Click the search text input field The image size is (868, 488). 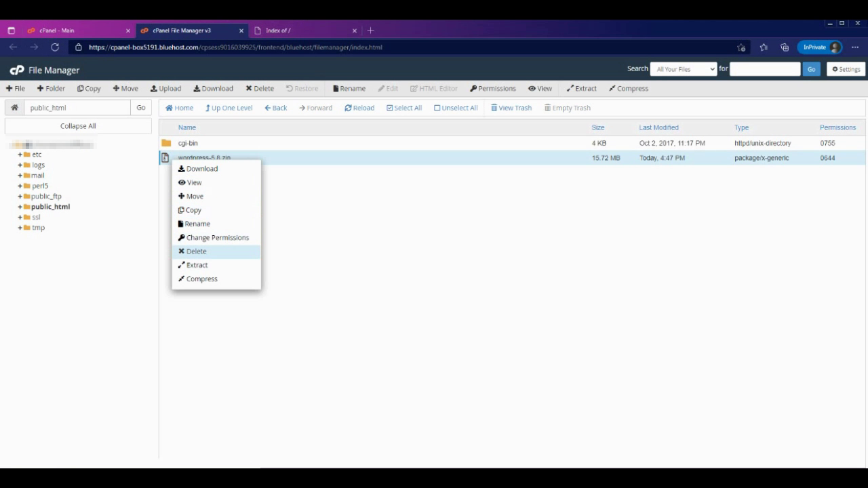pyautogui.click(x=765, y=69)
